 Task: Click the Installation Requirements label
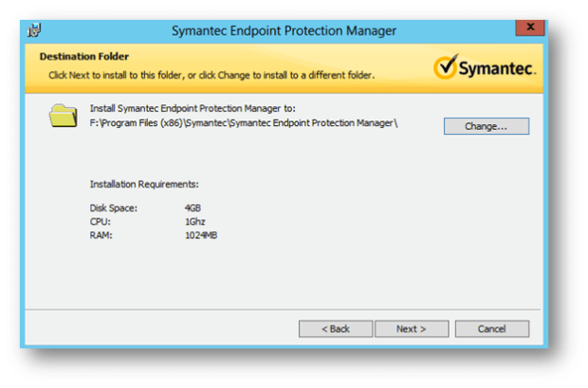tap(144, 184)
